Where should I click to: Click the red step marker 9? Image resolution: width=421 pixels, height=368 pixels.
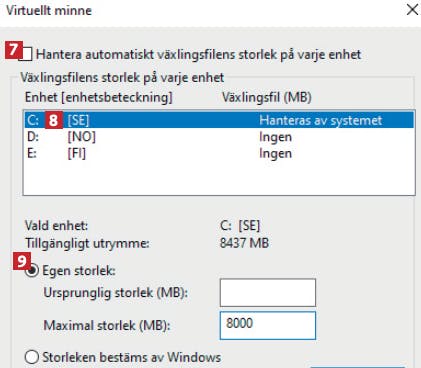pyautogui.click(x=22, y=261)
